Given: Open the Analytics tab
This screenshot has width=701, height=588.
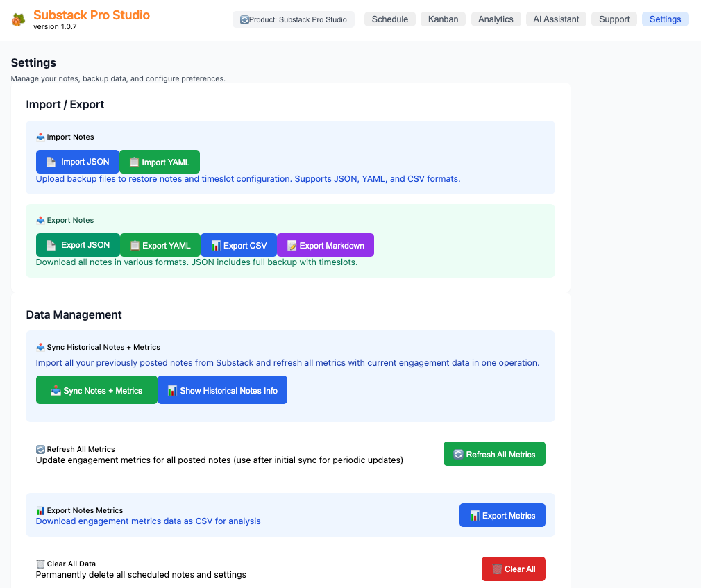Looking at the screenshot, I should [496, 19].
